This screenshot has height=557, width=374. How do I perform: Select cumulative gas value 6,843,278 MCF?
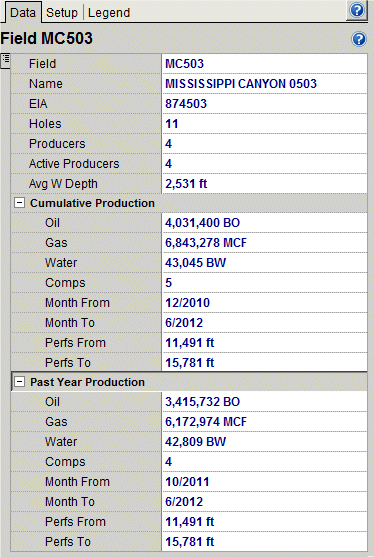click(206, 243)
